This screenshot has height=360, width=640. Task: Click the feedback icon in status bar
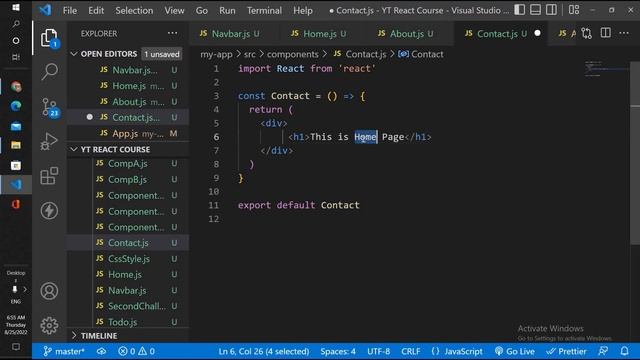pos(603,351)
